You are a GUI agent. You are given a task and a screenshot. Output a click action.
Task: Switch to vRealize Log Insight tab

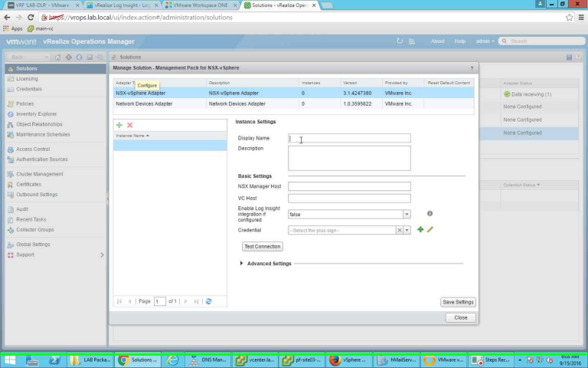click(x=122, y=5)
